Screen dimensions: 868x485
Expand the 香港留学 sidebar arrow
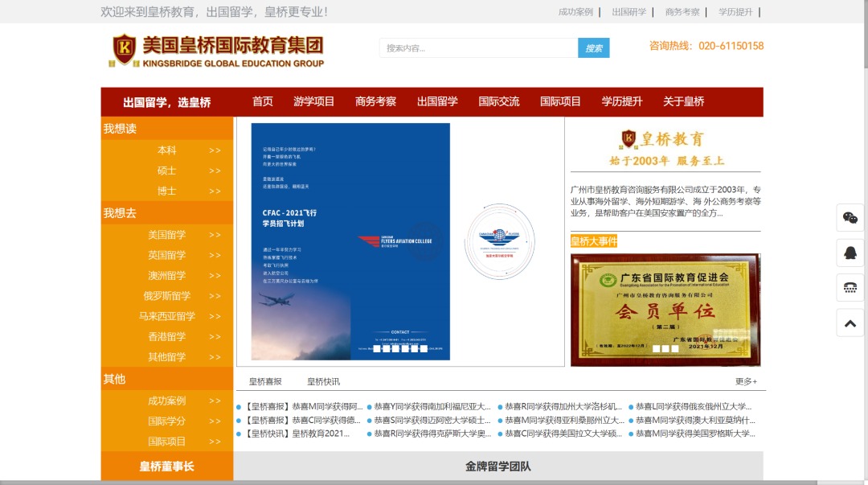(x=215, y=337)
